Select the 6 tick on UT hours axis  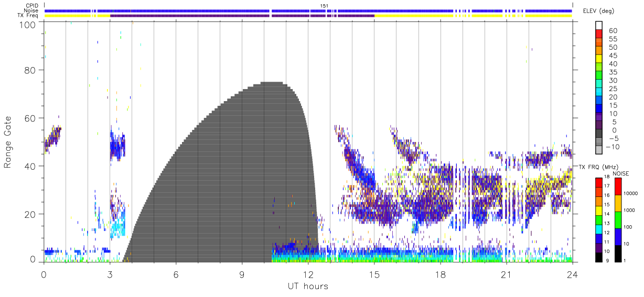point(176,274)
